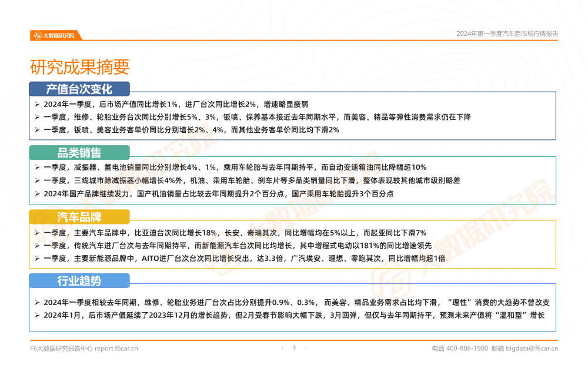The width and height of the screenshot is (588, 382).
Task: Click the 研究成果摘要 page title
Action: (79, 68)
